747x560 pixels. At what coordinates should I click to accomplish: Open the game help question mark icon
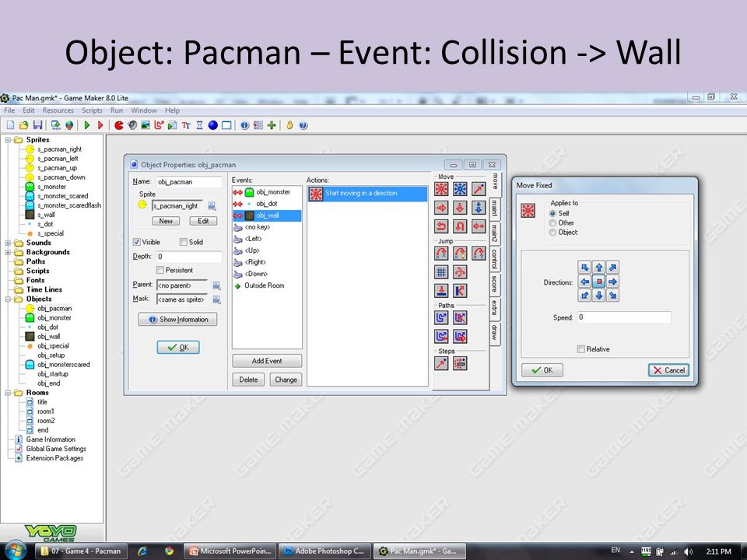[x=303, y=125]
